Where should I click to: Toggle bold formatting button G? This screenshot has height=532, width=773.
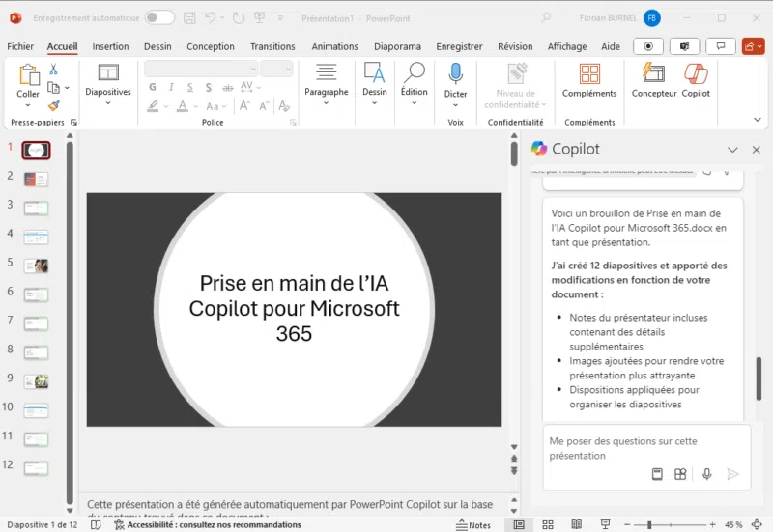coord(153,87)
